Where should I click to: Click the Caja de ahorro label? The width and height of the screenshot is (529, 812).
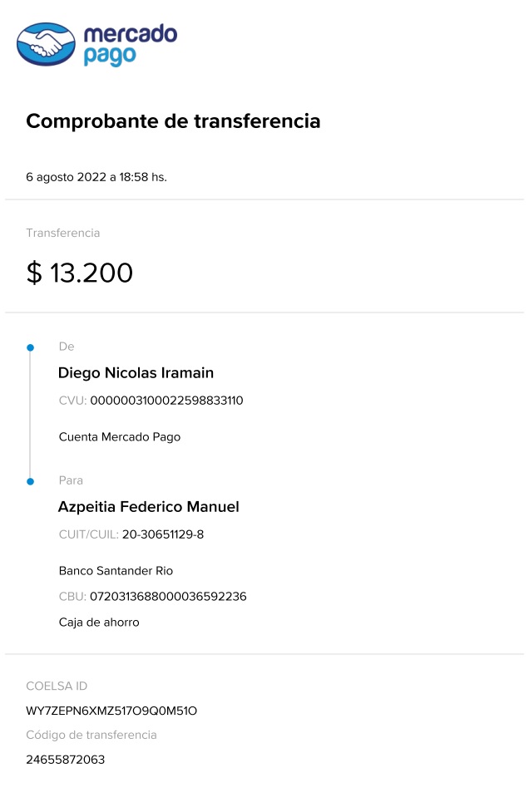99,623
